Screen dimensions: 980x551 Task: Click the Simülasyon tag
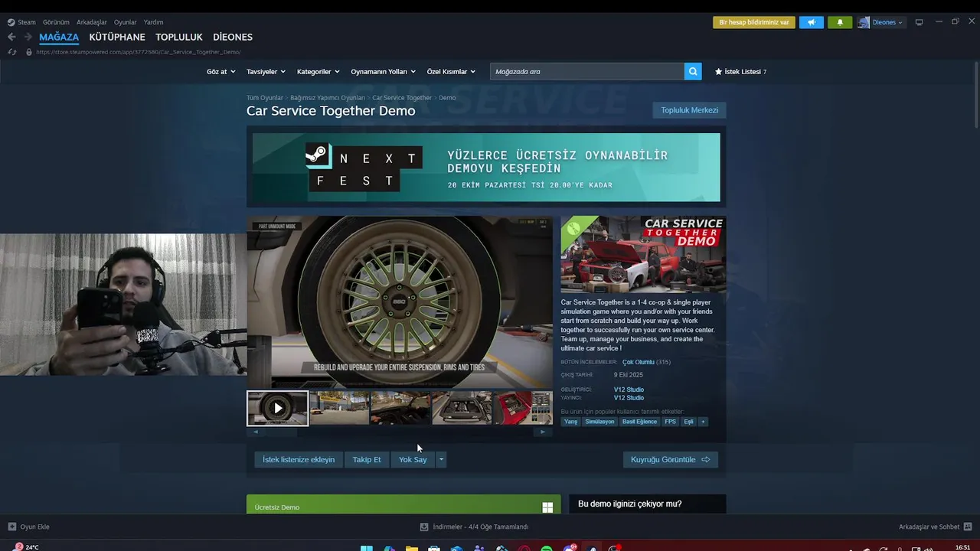[599, 422]
